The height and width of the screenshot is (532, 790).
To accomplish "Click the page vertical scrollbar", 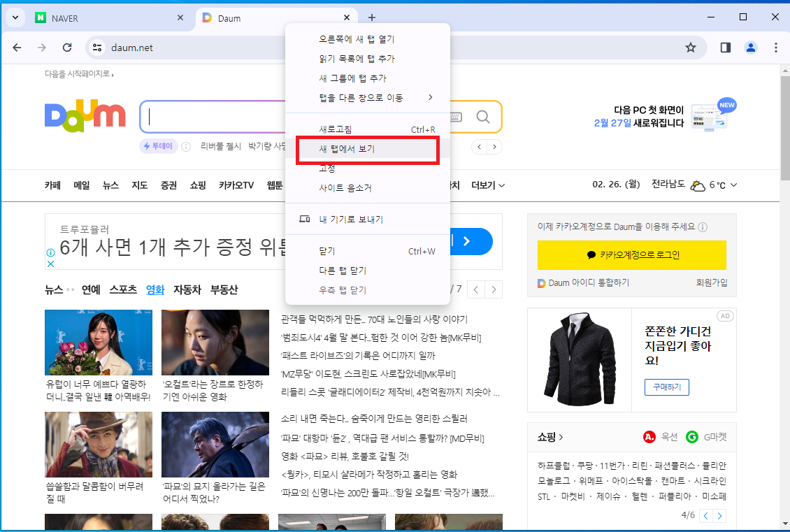I will [785, 129].
